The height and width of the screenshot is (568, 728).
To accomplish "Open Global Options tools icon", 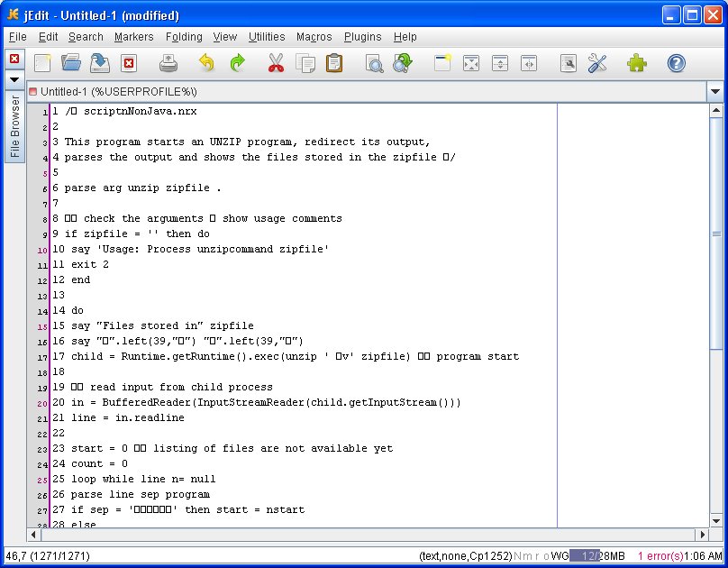I will pos(597,63).
